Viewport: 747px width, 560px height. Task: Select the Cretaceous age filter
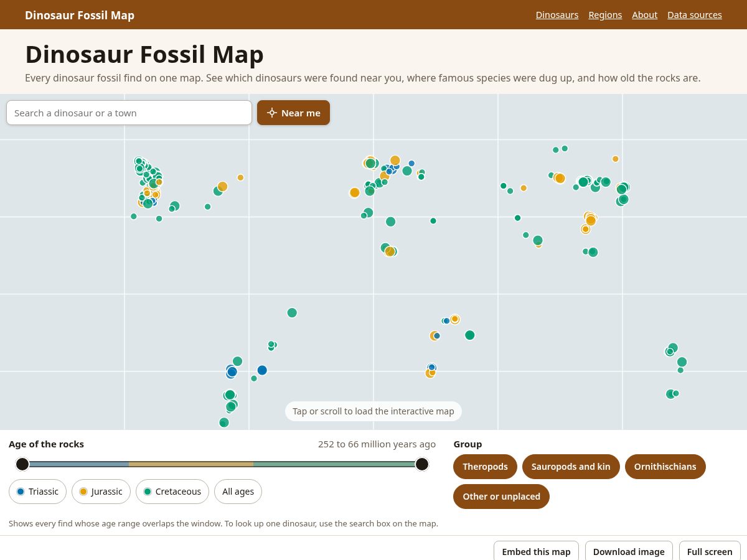point(172,492)
